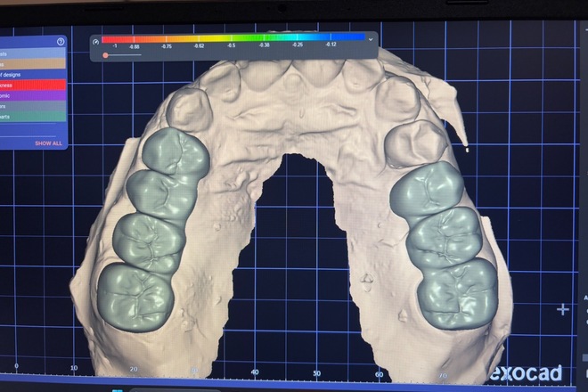Click the slider handle under color scale
The width and height of the screenshot is (588, 392).
click(x=106, y=55)
